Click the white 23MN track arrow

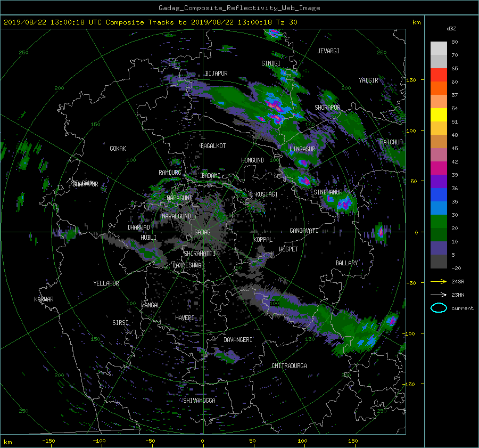pos(439,295)
